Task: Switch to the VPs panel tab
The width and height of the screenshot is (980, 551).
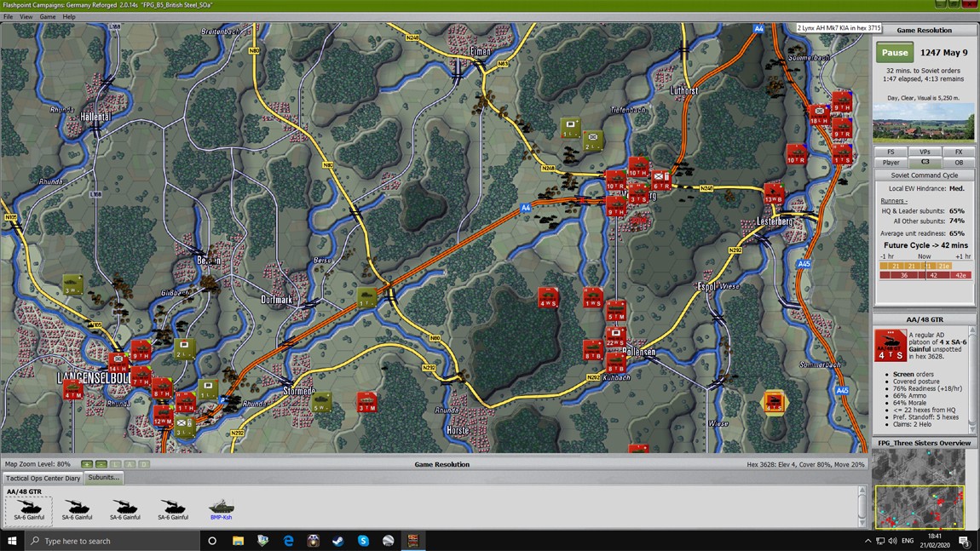Action: pos(925,152)
